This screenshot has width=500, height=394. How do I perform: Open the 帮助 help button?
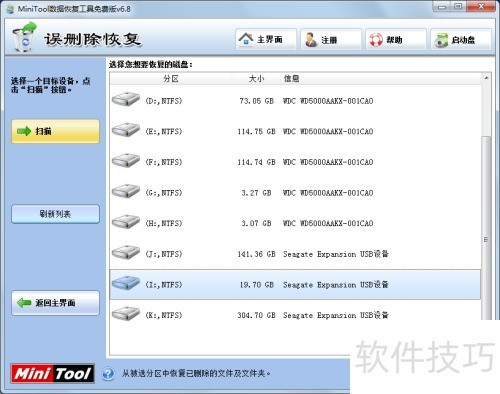(396, 40)
